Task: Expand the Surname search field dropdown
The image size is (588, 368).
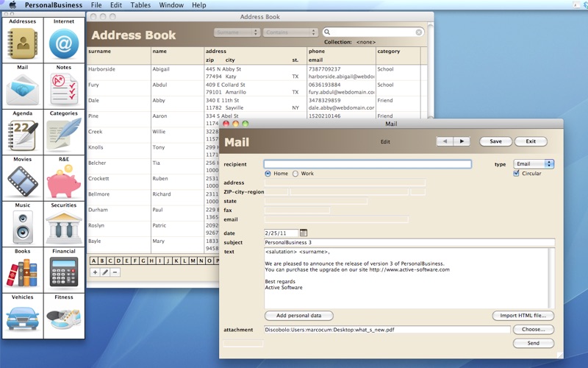Action: click(x=237, y=32)
